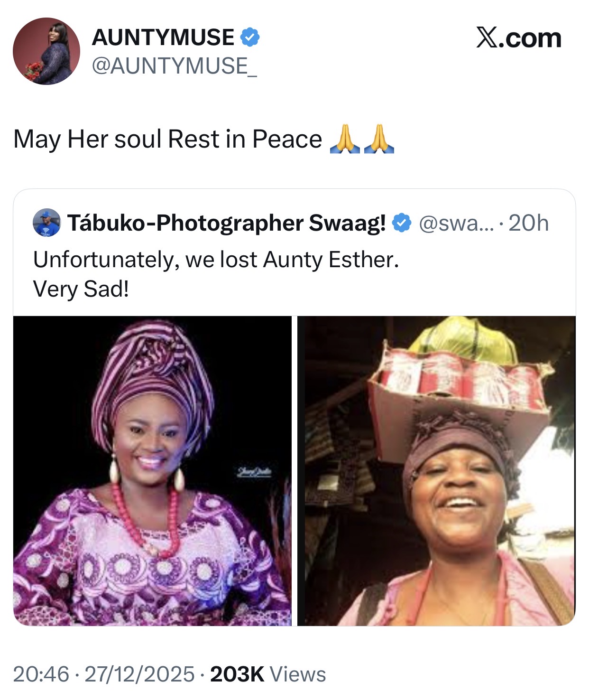Click the 27/12/2025 post date
This screenshot has width=589, height=700.
point(139,674)
